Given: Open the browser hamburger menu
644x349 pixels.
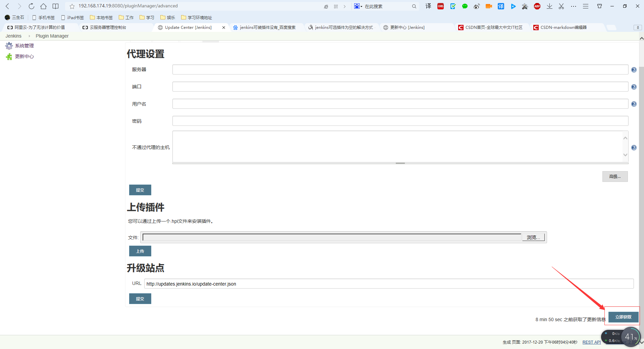Looking at the screenshot, I should [x=586, y=6].
